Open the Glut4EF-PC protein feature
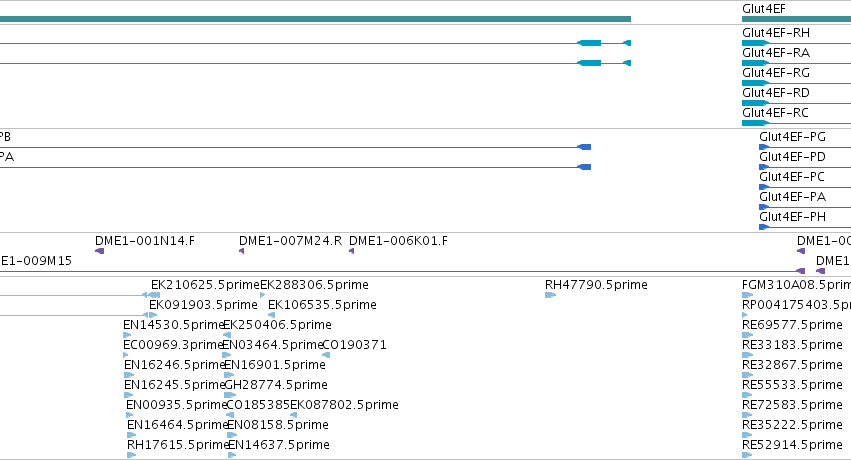 coord(792,177)
